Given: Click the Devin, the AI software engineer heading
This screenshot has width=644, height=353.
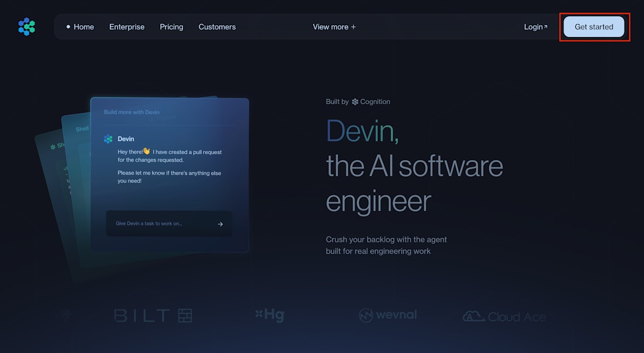Looking at the screenshot, I should click(x=414, y=166).
